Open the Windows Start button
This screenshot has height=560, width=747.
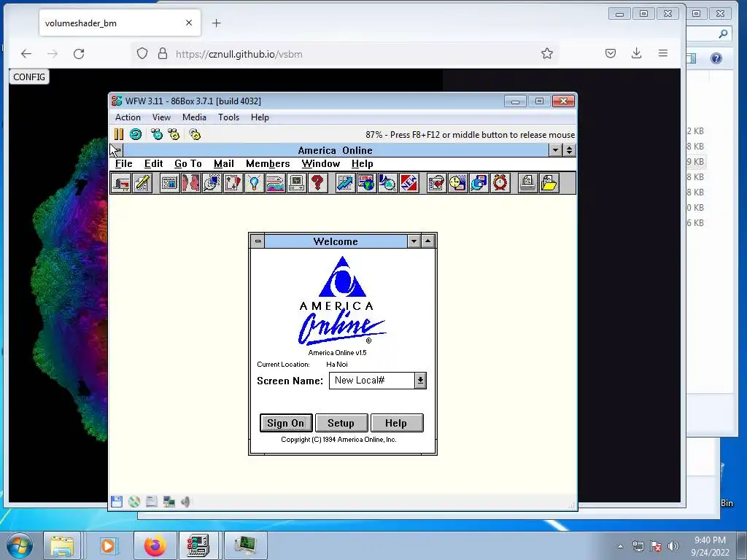click(20, 546)
